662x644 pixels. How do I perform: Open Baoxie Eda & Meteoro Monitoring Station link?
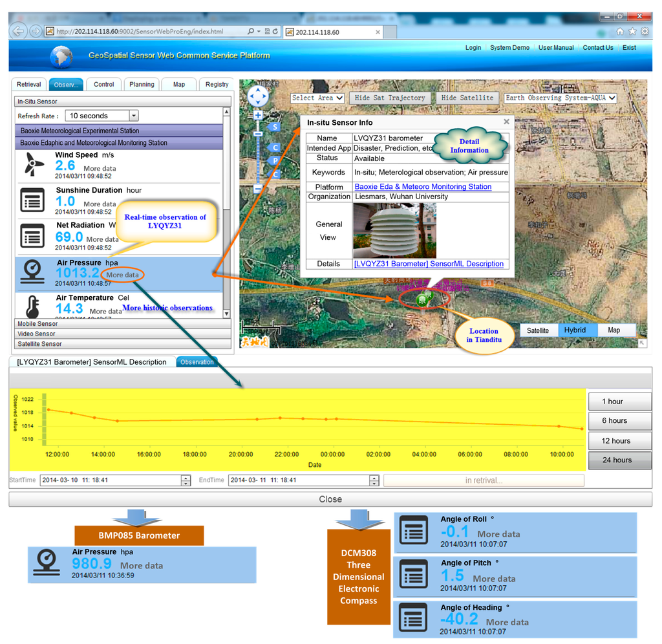(423, 187)
